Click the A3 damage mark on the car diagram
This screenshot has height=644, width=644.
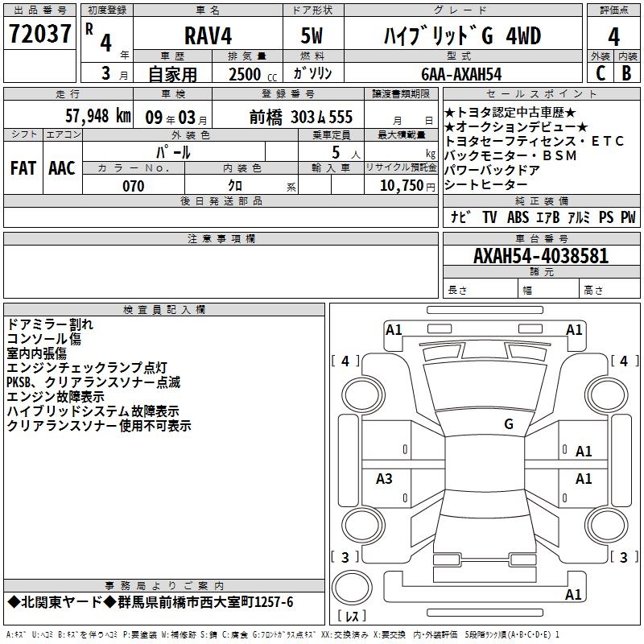click(384, 479)
